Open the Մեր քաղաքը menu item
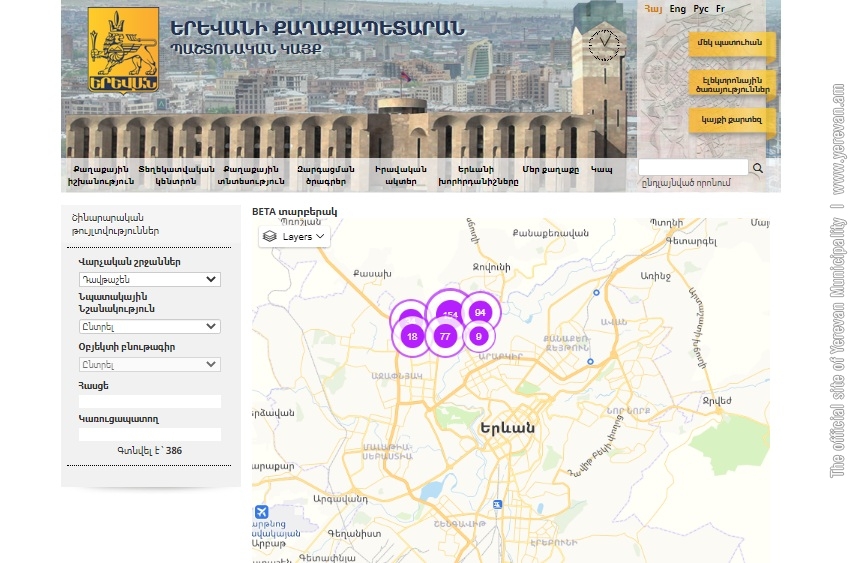The image size is (858, 563). [550, 170]
